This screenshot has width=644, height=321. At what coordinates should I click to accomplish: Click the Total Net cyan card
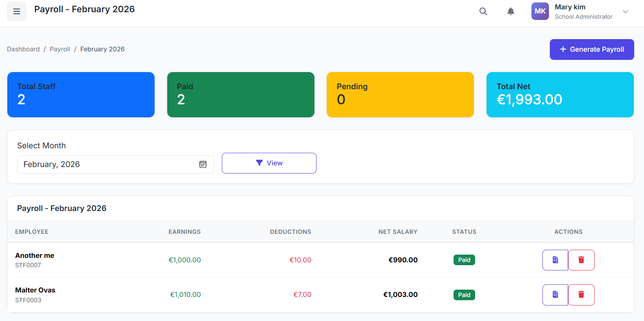[x=560, y=95]
